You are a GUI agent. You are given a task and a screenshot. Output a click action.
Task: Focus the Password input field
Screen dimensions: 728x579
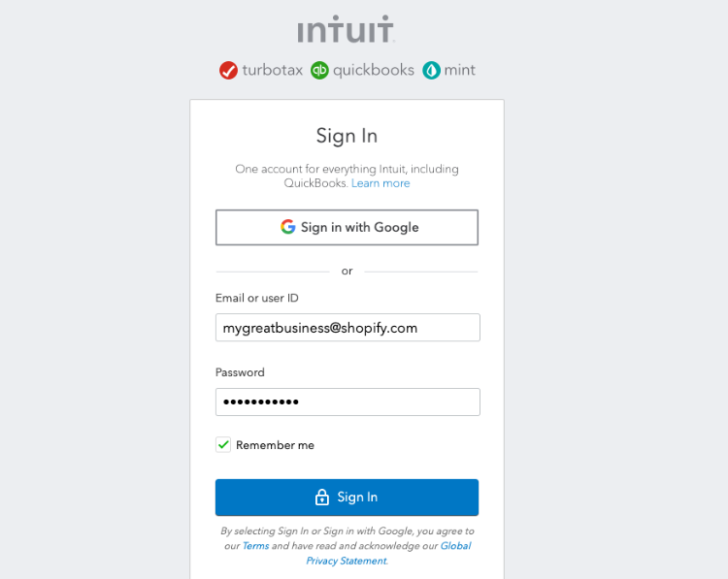(x=347, y=402)
